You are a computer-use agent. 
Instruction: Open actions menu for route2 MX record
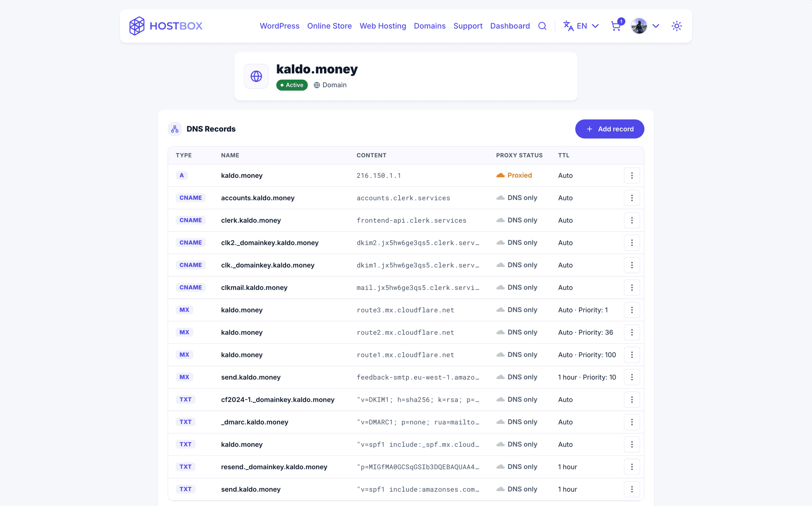pos(632,332)
